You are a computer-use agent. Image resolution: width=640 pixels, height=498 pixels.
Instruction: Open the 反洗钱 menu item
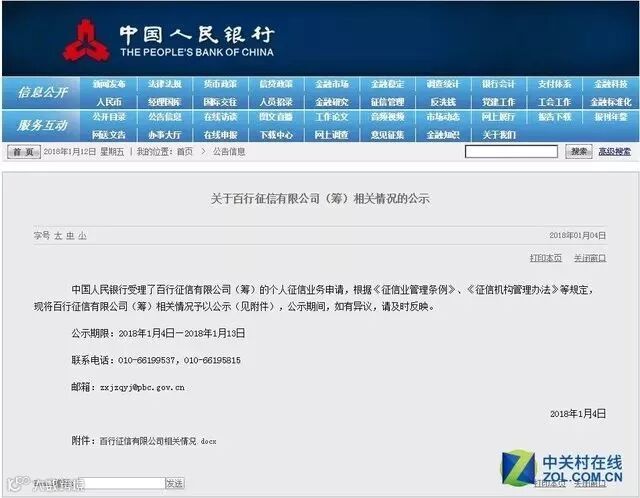click(443, 102)
